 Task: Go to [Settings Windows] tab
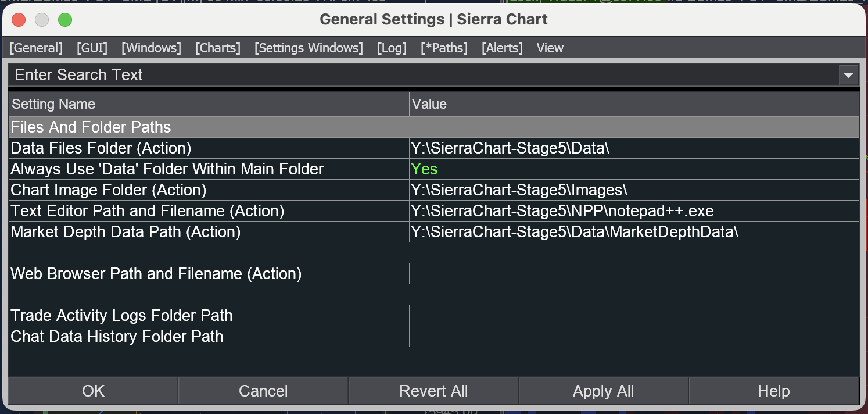tap(309, 48)
